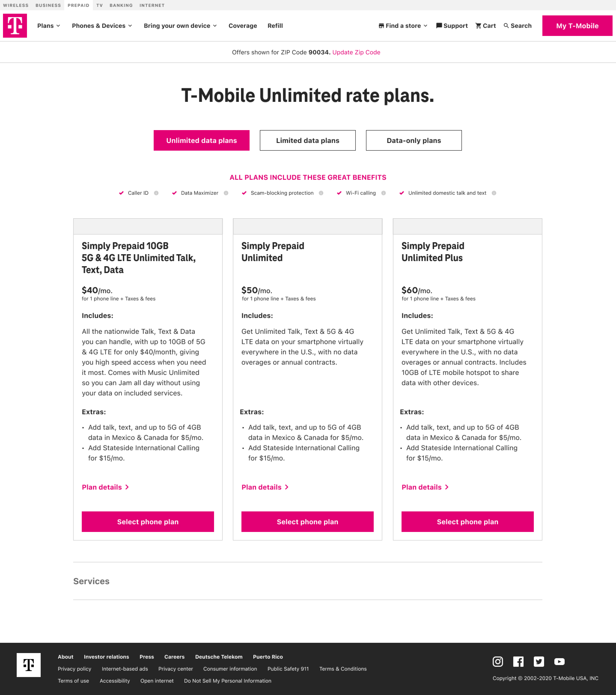Expand Phones & Devices dropdown
The height and width of the screenshot is (695, 616).
(102, 26)
